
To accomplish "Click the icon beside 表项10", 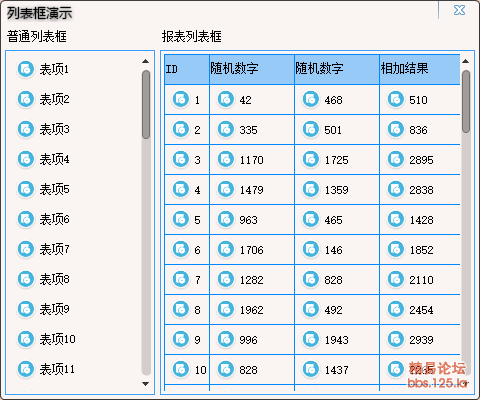I will (x=26, y=339).
